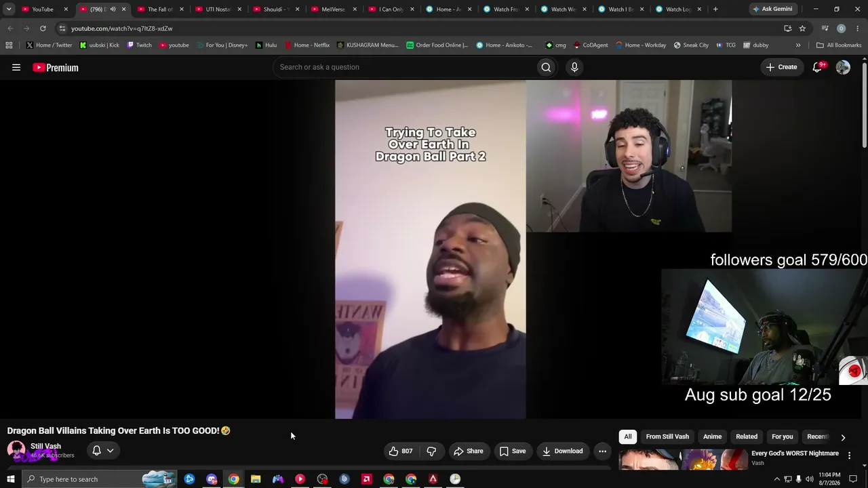Screen dimensions: 868x488
Task: Install app icon in address bar
Action: click(x=787, y=28)
